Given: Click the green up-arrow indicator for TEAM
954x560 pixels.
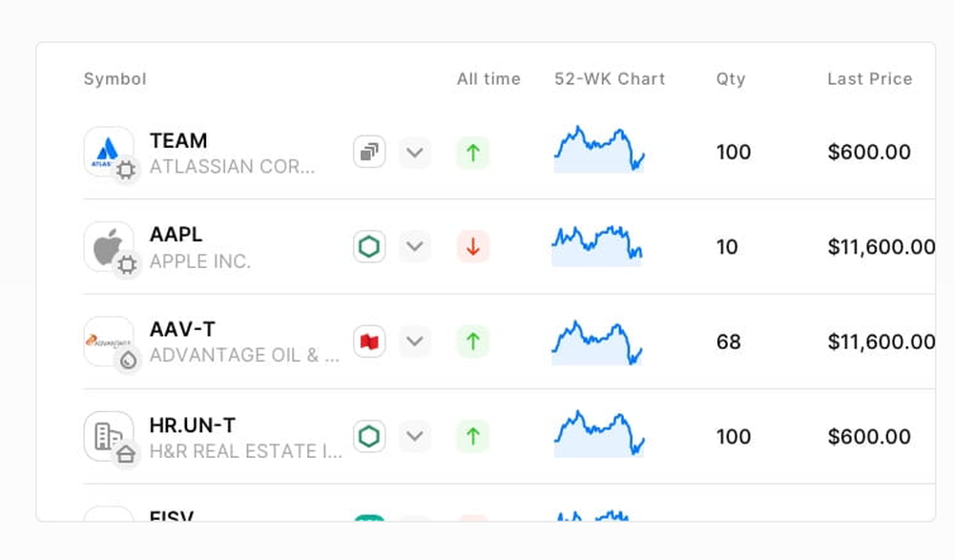Looking at the screenshot, I should point(473,151).
